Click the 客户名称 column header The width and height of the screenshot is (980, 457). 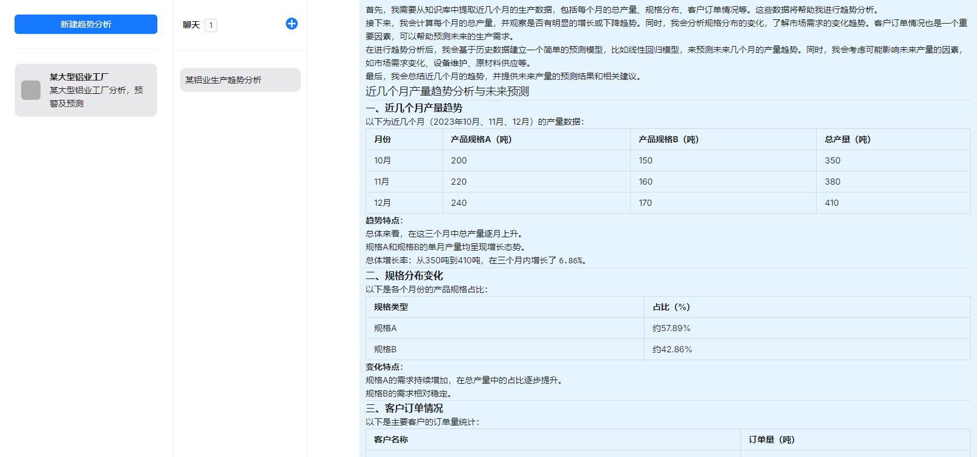[x=391, y=439]
